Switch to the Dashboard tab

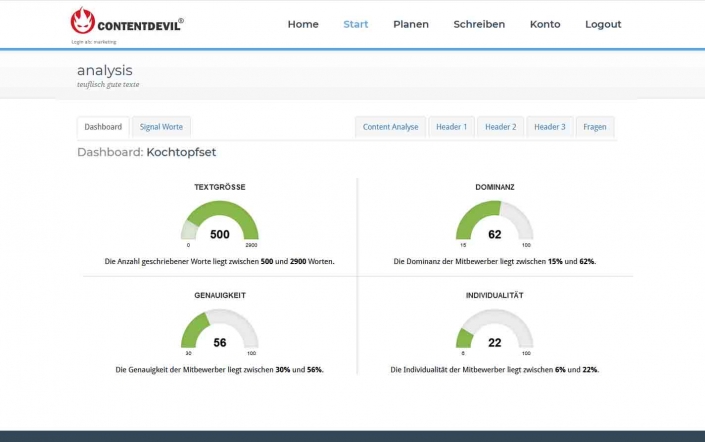point(103,127)
